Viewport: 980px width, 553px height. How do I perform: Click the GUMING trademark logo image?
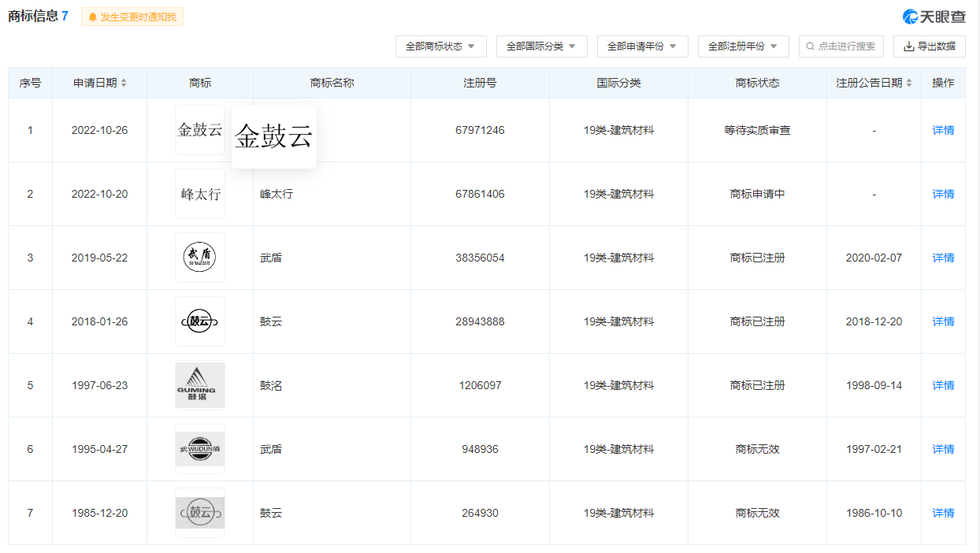(199, 385)
